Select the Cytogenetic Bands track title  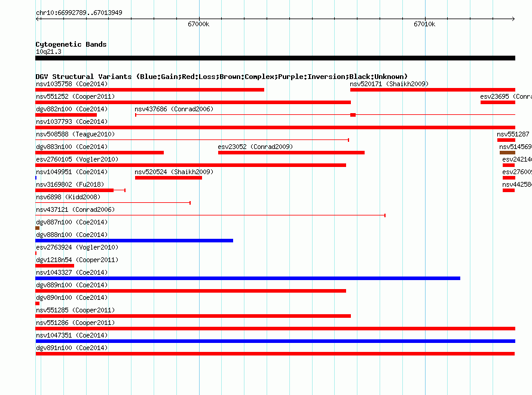click(x=71, y=44)
